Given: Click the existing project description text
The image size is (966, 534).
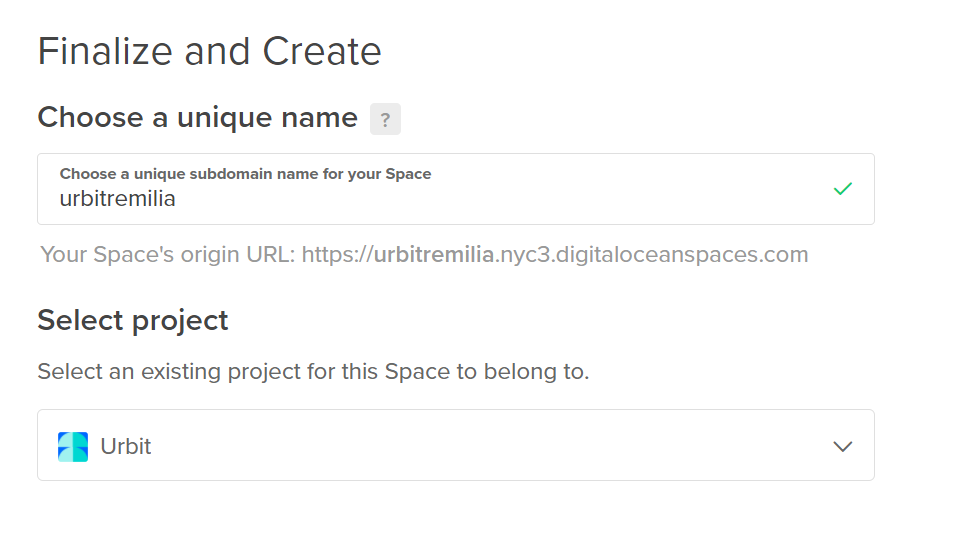Looking at the screenshot, I should pyautogui.click(x=313, y=372).
